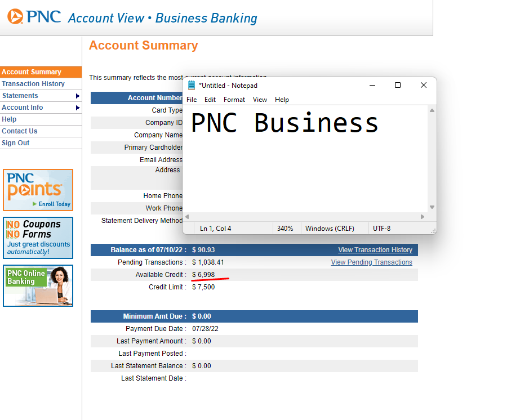Open the Account Summary sidebar item

tap(41, 72)
